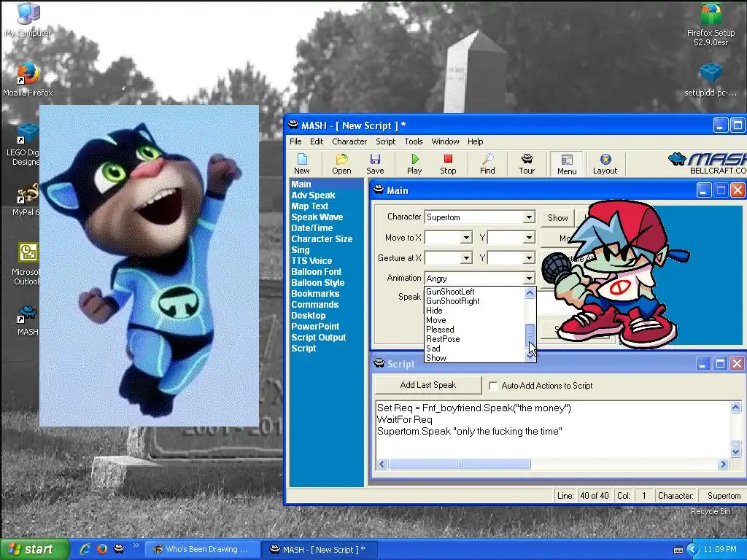Toggle the Menu toolbar button
This screenshot has width=747, height=560.
pos(567,164)
